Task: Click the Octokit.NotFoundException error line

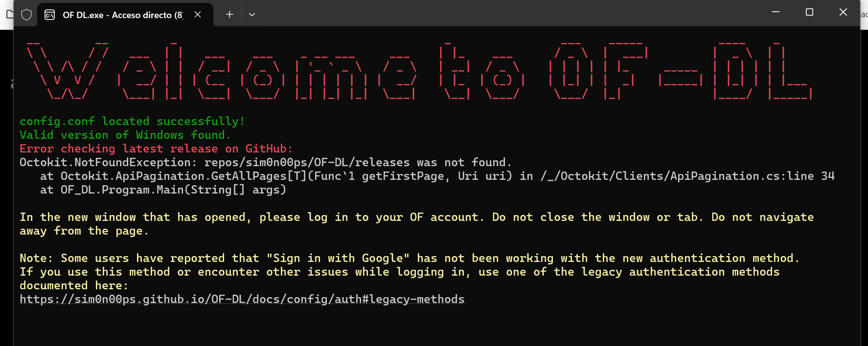Action: pos(265,162)
